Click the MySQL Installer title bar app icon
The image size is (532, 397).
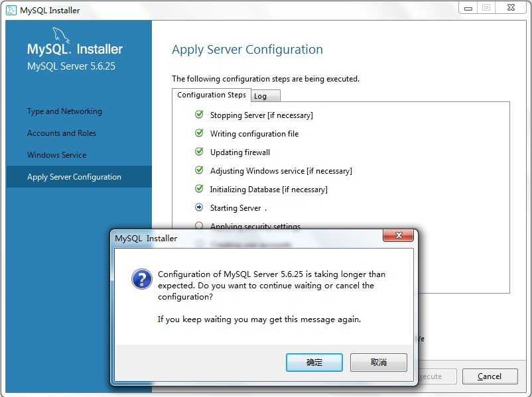11,10
